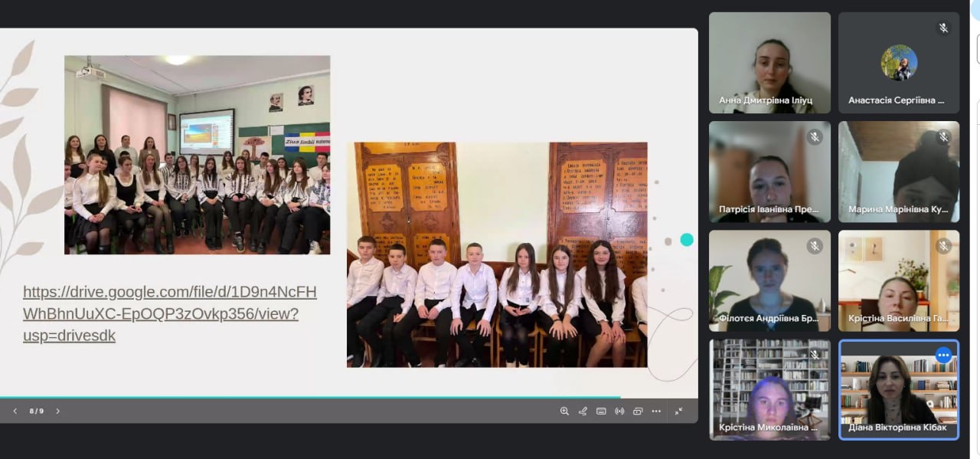The image size is (980, 459).
Task: Click the name label Анна Дмитрівна Іліуц
Action: click(x=766, y=100)
